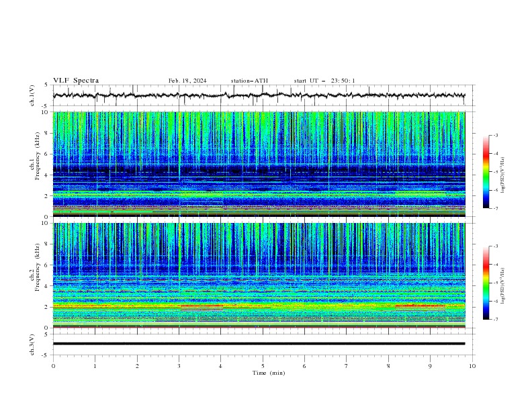Click inside the ch.1 frequency spectrogram

coord(259,164)
